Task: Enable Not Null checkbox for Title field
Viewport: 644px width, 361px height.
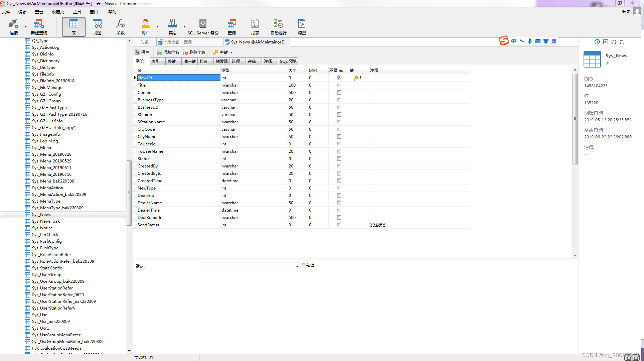Action: [x=339, y=85]
